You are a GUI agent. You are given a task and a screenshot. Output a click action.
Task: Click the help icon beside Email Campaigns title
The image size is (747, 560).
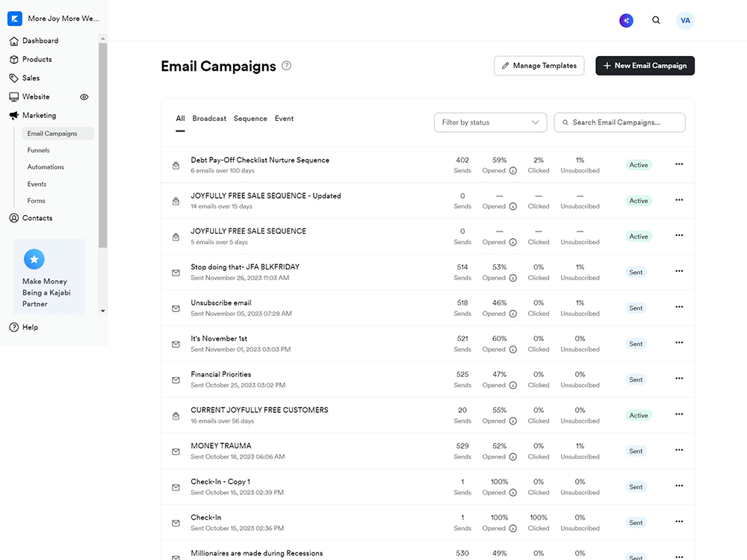pyautogui.click(x=286, y=66)
